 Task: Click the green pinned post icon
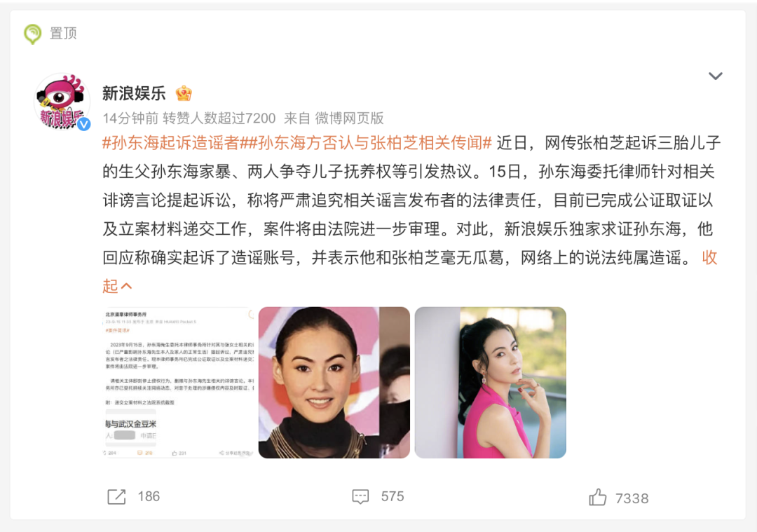33,34
